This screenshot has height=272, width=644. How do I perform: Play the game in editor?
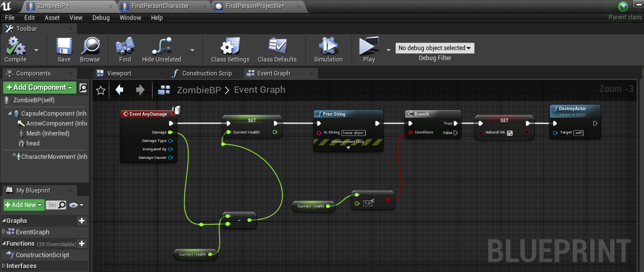point(369,50)
